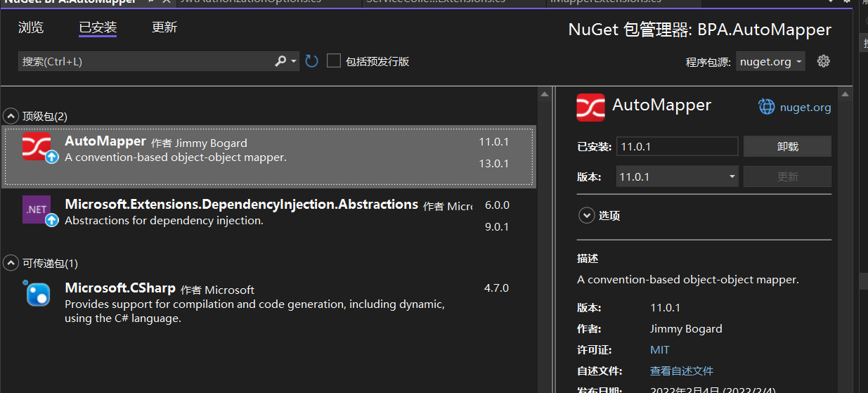Open the 程序包源 nuget.org dropdown

point(770,61)
